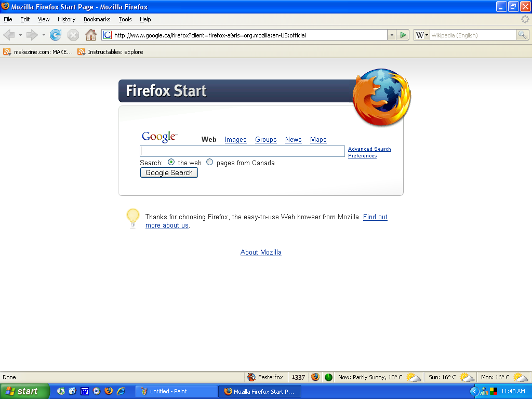Go to the Home page
The image size is (532, 399).
(x=90, y=35)
